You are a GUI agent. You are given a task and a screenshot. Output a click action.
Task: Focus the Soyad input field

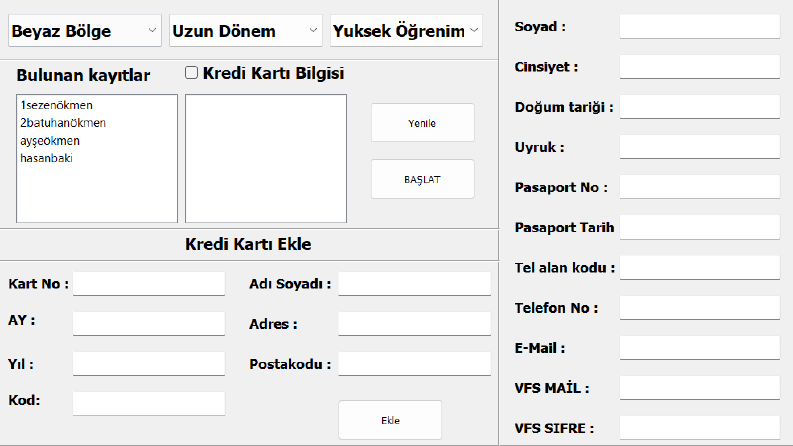click(x=700, y=26)
